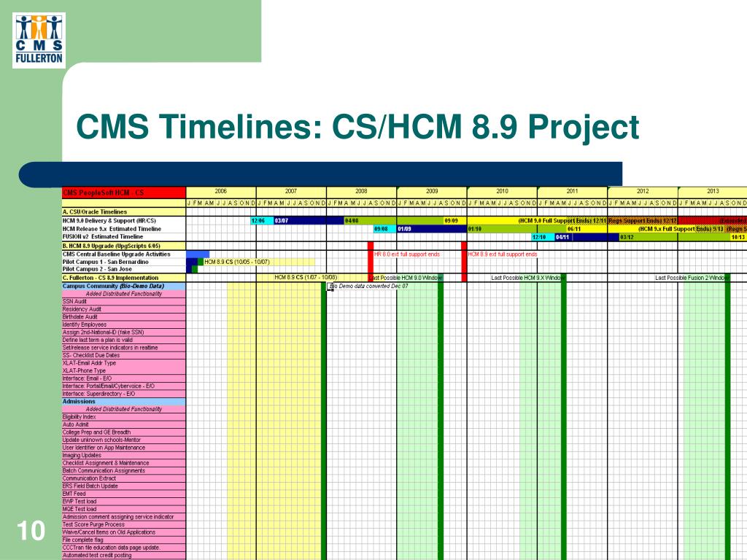Click Interface: Superdirectory - E/O row
Viewport: 747px width, 560px height.
click(x=124, y=394)
